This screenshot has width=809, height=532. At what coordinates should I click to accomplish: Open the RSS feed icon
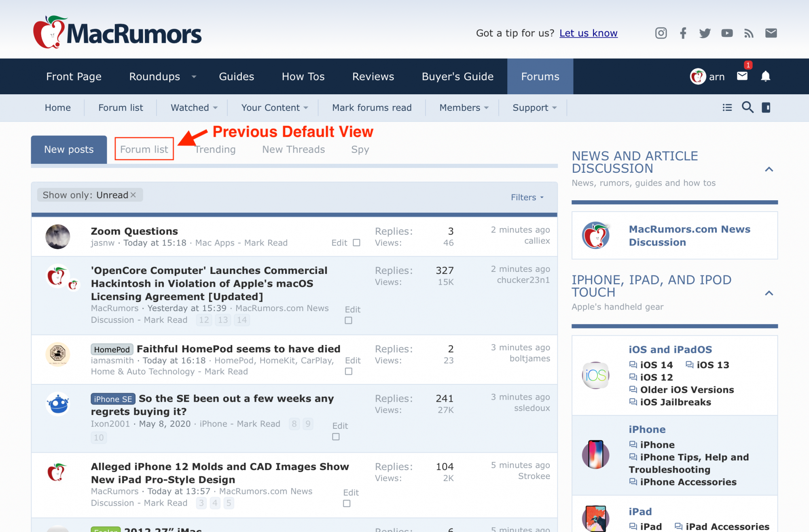pyautogui.click(x=749, y=33)
